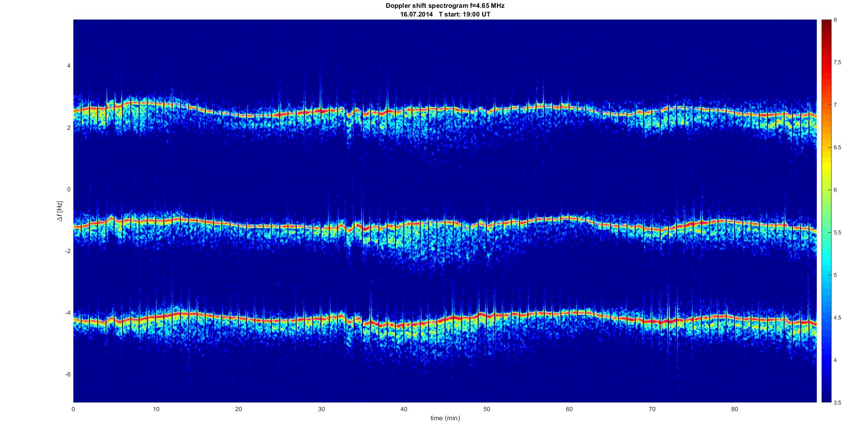The width and height of the screenshot is (868, 432).
Task: Click x-axis tick label '60'
Action: [x=569, y=409]
